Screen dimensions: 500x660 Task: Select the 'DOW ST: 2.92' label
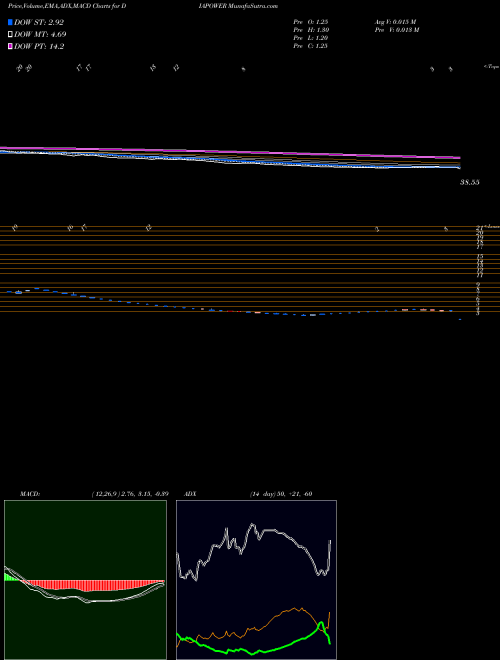[39, 22]
